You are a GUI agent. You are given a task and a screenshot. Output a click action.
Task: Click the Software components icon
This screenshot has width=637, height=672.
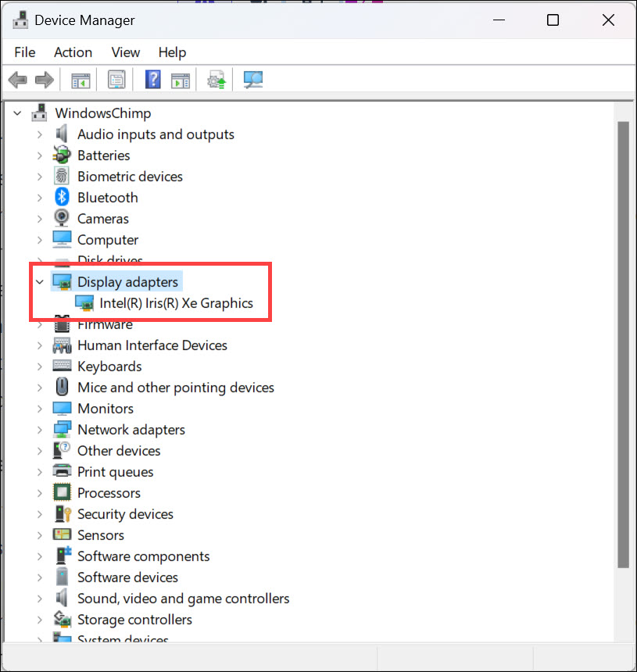[63, 556]
